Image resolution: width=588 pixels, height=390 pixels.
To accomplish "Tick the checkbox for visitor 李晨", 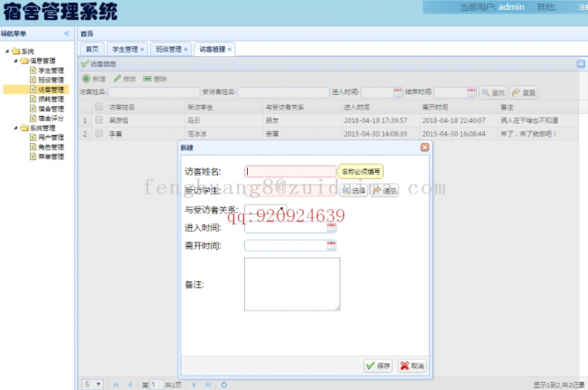I will coord(99,133).
